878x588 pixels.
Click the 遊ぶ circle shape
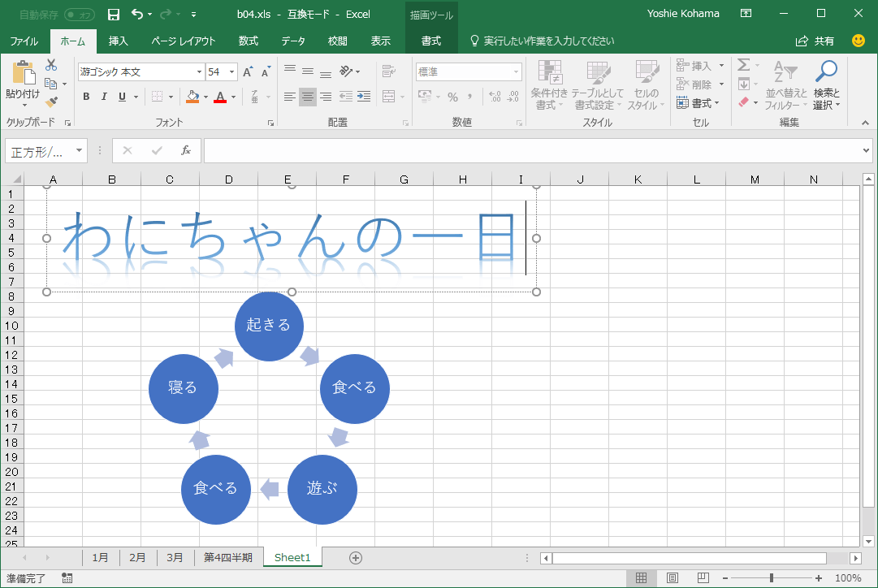pyautogui.click(x=322, y=490)
